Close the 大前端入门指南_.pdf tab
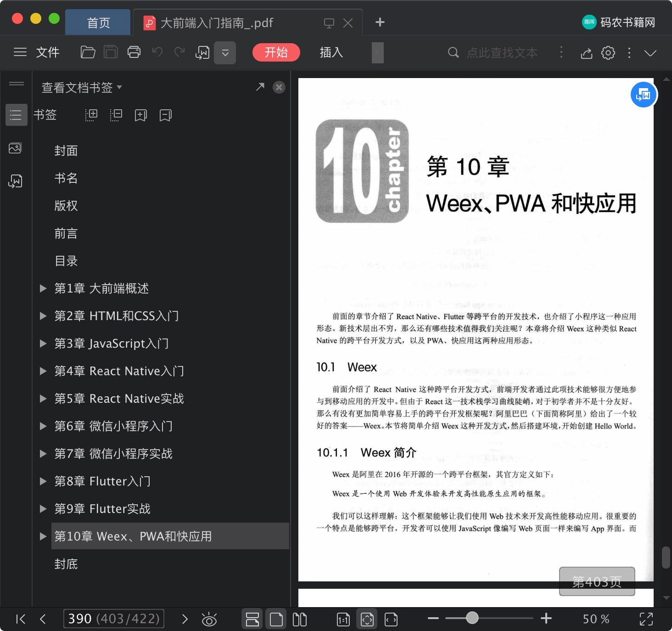Screen dimensions: 672x631 348,23
